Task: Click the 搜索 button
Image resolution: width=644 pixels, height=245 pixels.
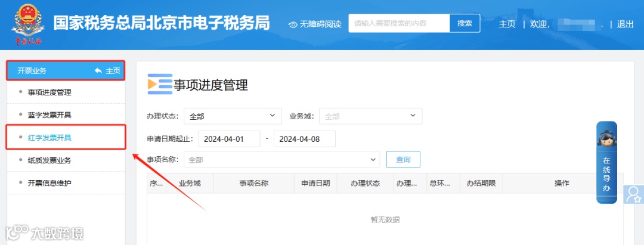Action: point(465,23)
